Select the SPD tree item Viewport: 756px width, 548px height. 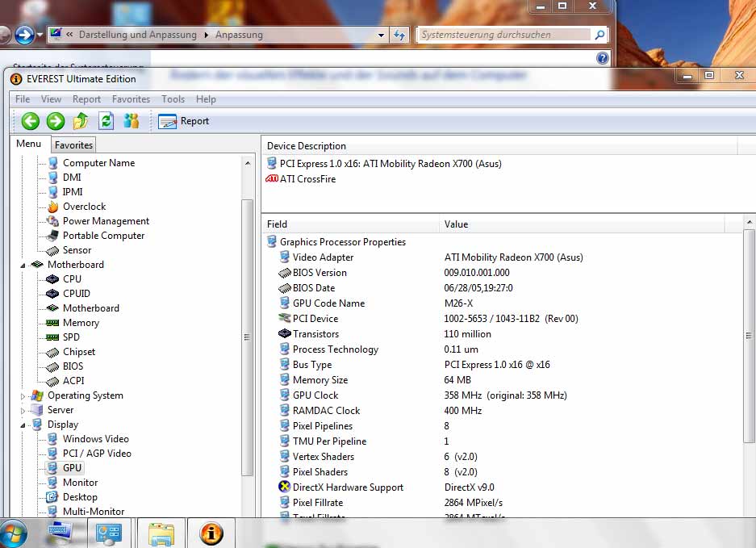click(x=71, y=337)
